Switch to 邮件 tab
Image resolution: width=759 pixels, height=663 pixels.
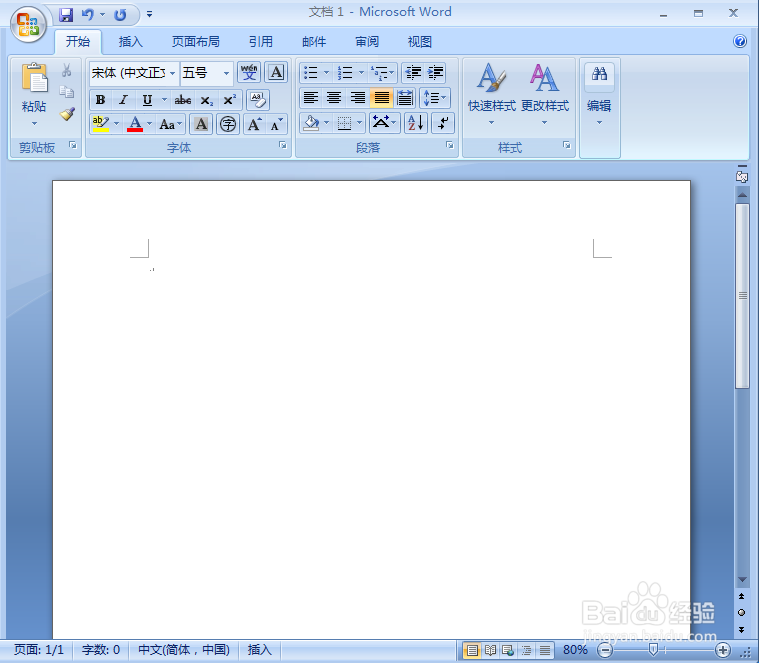314,42
